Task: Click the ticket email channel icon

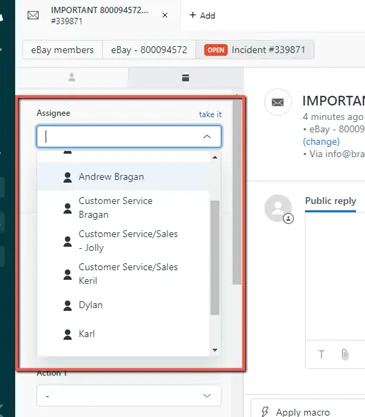Action: [x=278, y=102]
